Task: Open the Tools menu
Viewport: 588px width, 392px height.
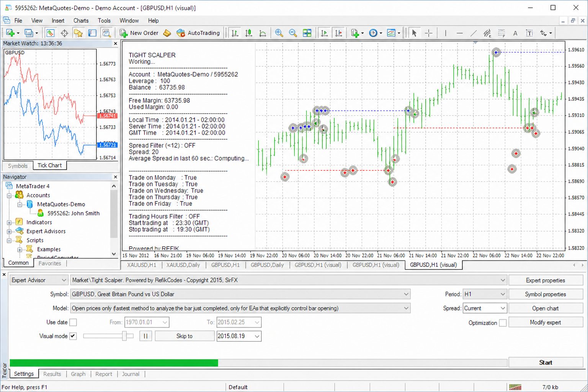Action: click(104, 21)
